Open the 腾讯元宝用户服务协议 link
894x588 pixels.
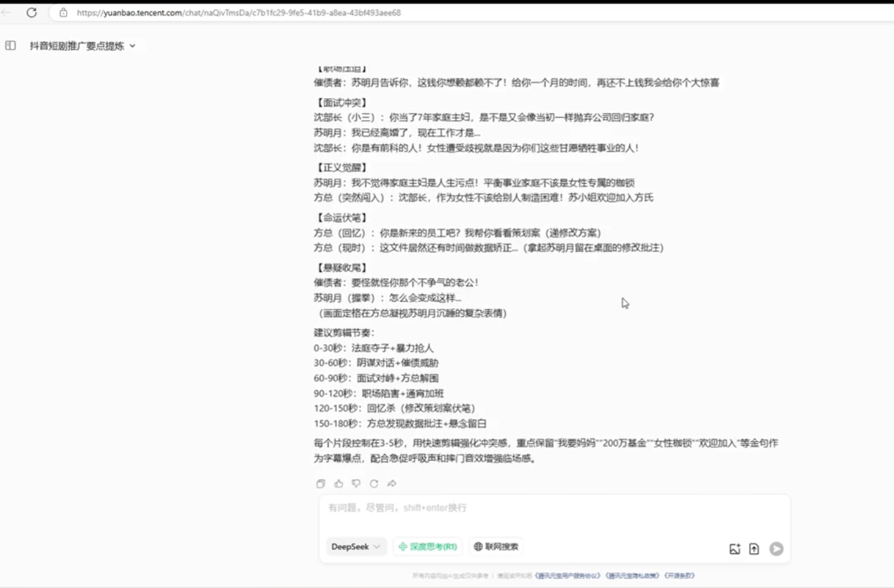568,575
